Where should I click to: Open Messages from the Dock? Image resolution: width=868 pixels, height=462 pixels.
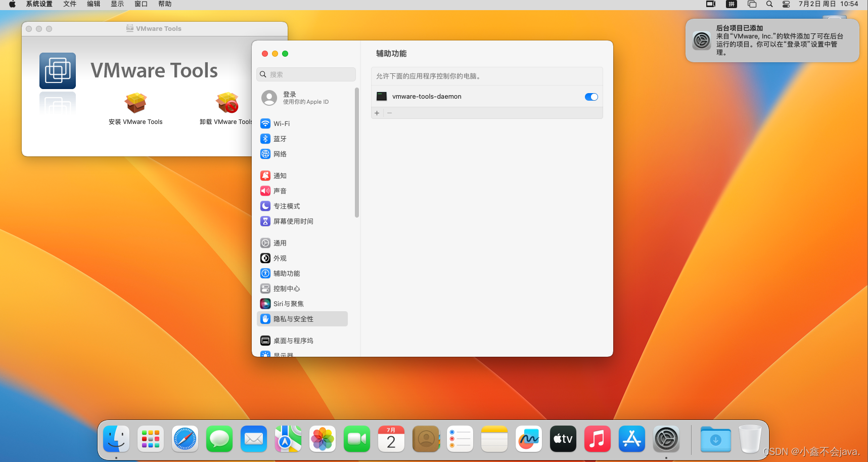pos(219,439)
